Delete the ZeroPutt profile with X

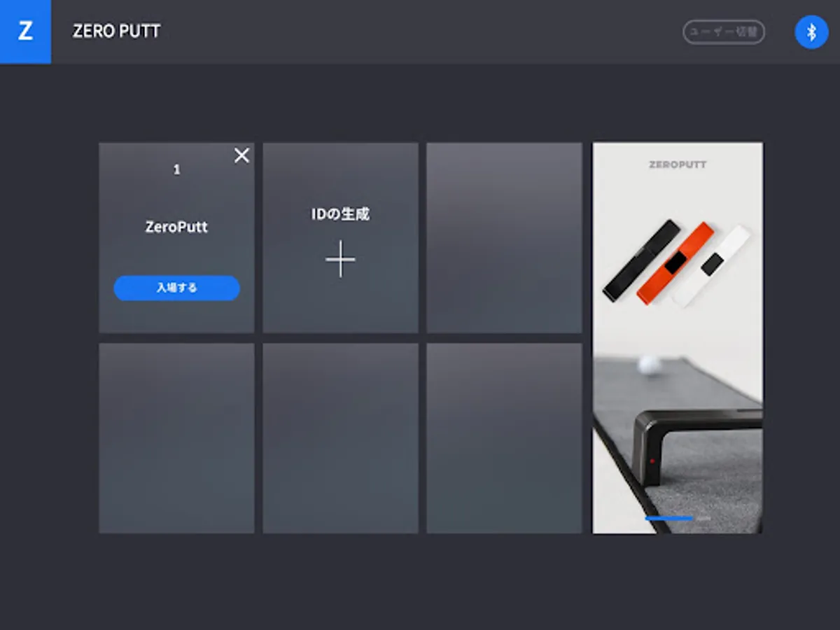pyautogui.click(x=241, y=155)
